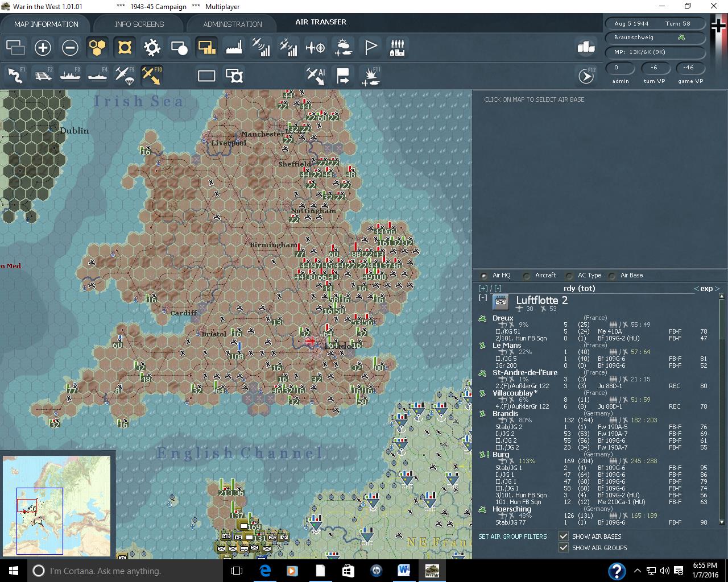728x582 pixels.
Task: Click the left arrow beside exp
Action: (x=696, y=289)
